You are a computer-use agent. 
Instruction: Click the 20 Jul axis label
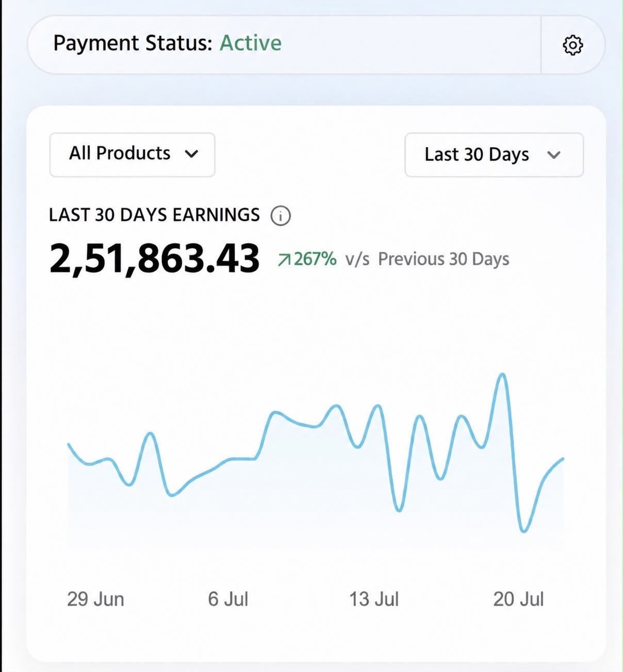[518, 599]
